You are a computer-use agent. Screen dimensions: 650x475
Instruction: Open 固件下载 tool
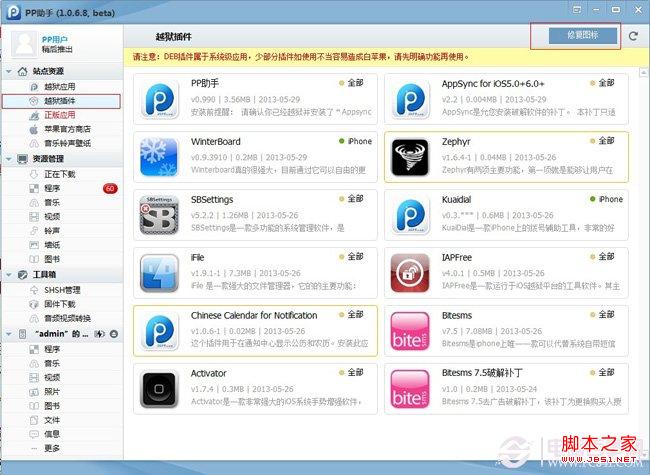(60, 304)
